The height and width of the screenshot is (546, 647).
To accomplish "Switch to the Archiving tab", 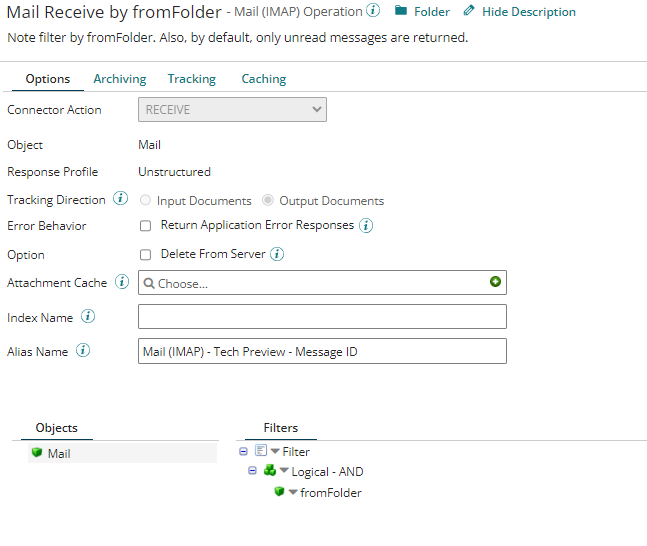I will coord(119,79).
